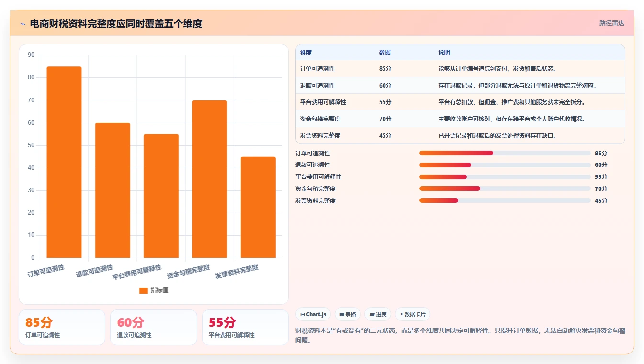644x364 pixels.
Task: Click the title icon beside 电商财税资料完整度
Action: (23, 23)
